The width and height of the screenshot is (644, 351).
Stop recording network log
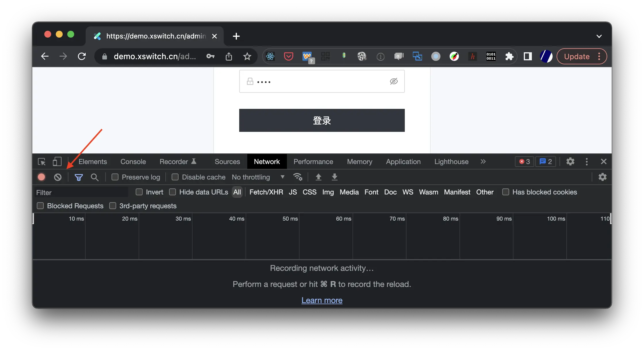pyautogui.click(x=41, y=177)
